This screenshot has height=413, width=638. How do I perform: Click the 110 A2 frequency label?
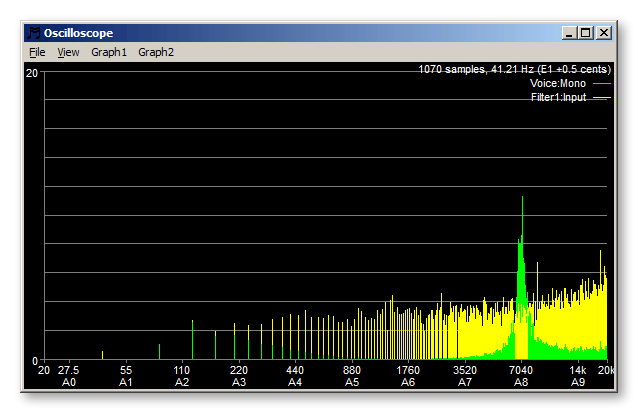[x=181, y=376]
